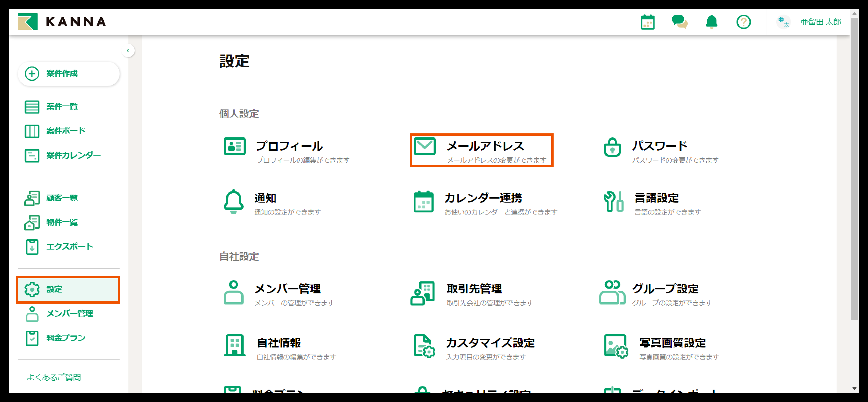Open the よくあるご質問 link
The width and height of the screenshot is (868, 402).
click(x=54, y=377)
